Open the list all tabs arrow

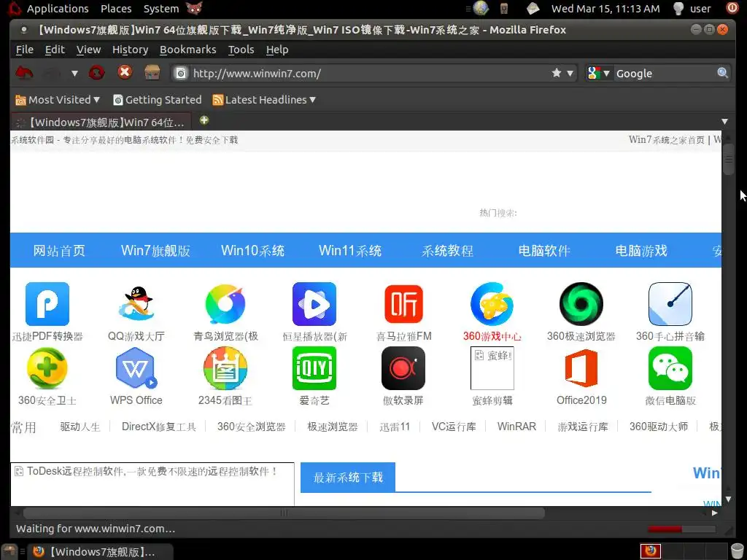click(x=724, y=122)
